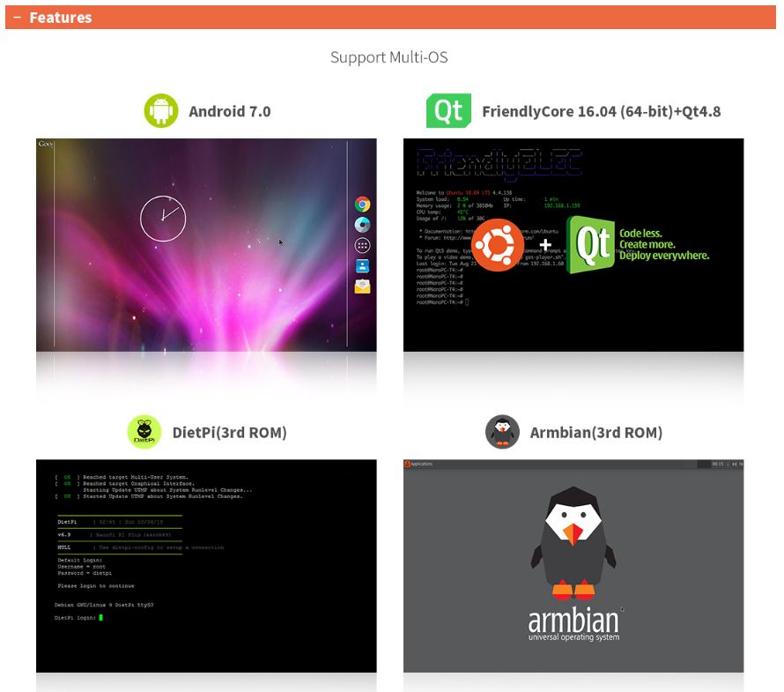Click the green Android robot icon

point(160,111)
